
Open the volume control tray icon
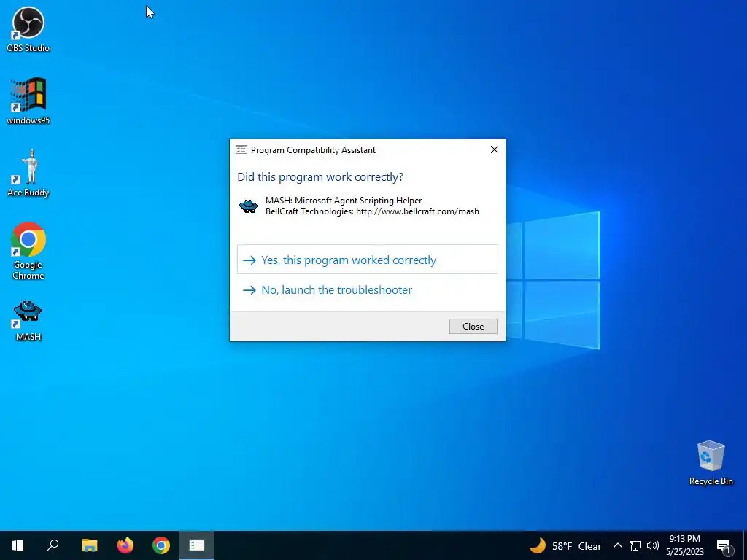pyautogui.click(x=653, y=545)
